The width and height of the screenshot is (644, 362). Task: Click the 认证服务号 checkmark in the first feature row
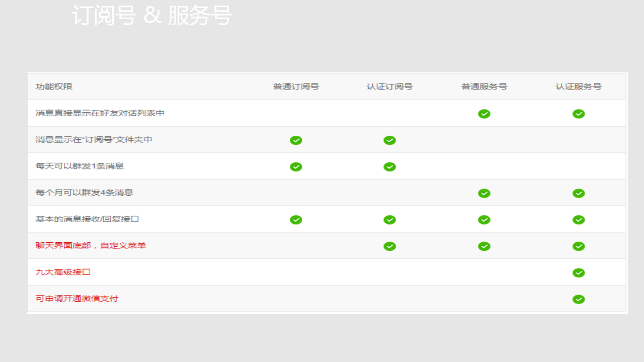tap(579, 114)
